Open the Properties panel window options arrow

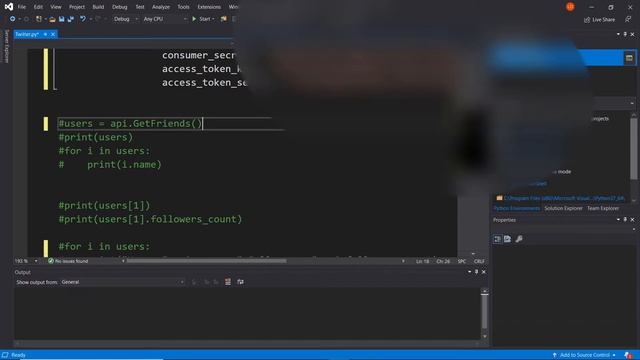click(x=618, y=220)
